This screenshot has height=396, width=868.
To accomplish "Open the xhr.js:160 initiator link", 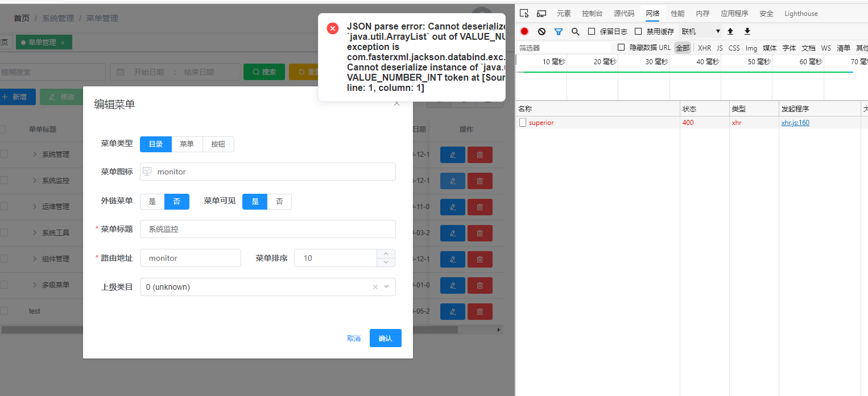I will 795,123.
